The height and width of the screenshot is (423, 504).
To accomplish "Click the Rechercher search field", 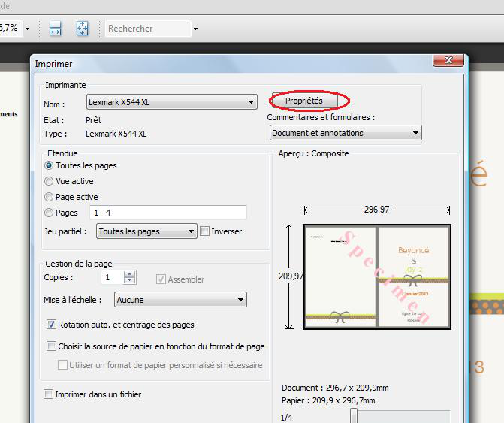I will pyautogui.click(x=147, y=29).
